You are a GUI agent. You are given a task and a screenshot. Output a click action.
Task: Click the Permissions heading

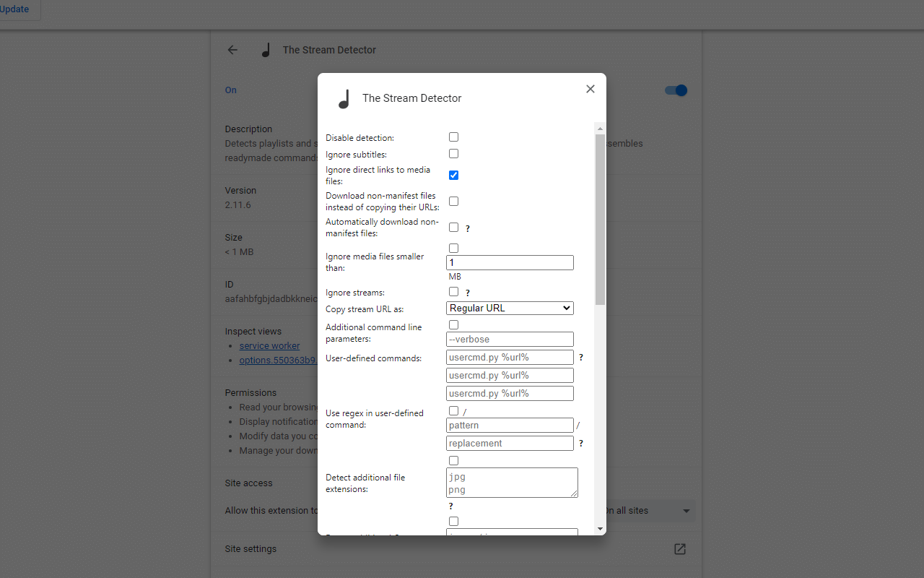[250, 393]
